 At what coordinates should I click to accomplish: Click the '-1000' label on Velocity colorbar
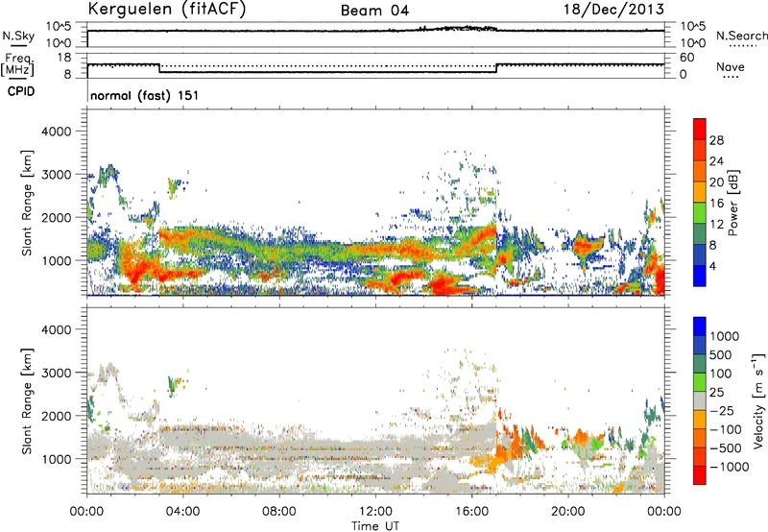pyautogui.click(x=730, y=467)
